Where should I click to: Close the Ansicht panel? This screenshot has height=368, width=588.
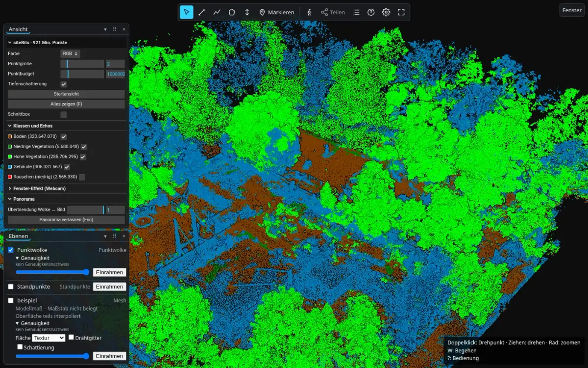[124, 29]
